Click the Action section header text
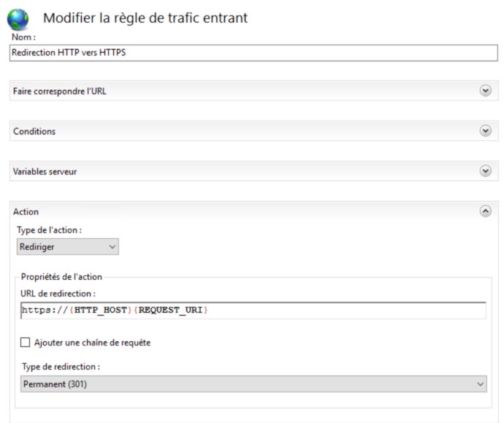 click(x=26, y=212)
